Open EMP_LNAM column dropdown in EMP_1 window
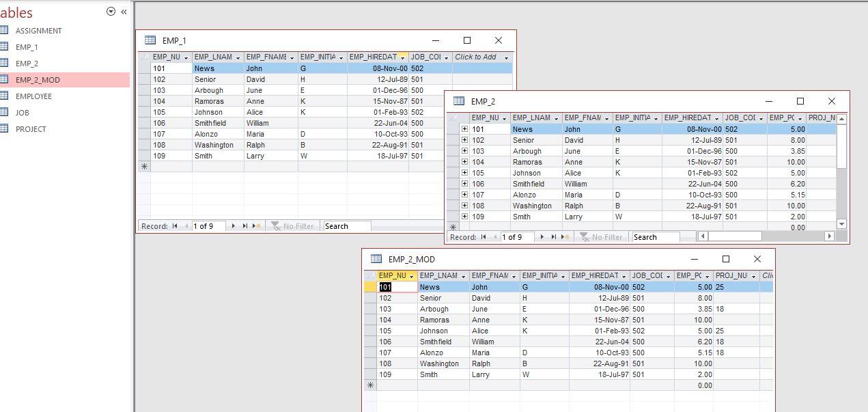This screenshot has width=868, height=412. click(238, 58)
